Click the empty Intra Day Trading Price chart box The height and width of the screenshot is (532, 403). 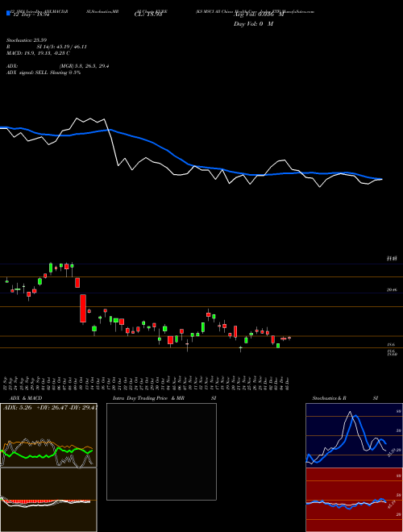[x=161, y=451]
